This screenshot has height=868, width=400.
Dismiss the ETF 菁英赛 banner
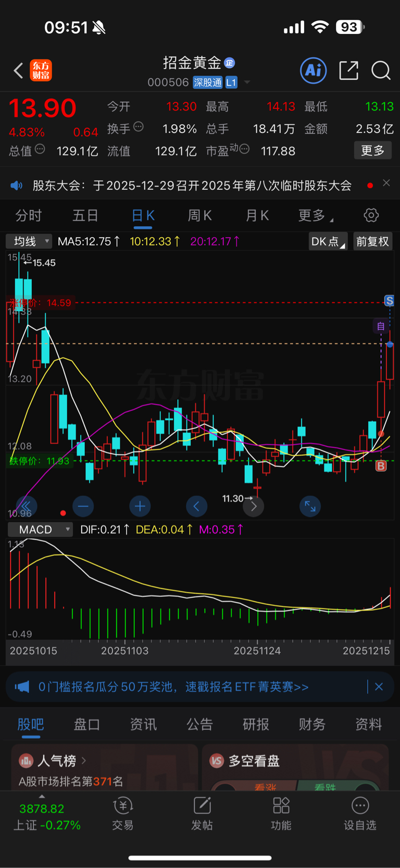pyautogui.click(x=379, y=687)
